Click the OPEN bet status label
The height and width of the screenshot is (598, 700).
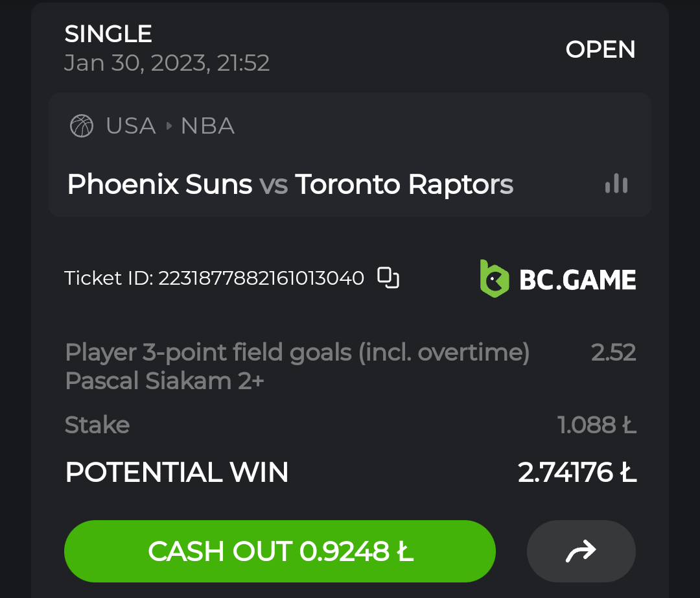600,49
